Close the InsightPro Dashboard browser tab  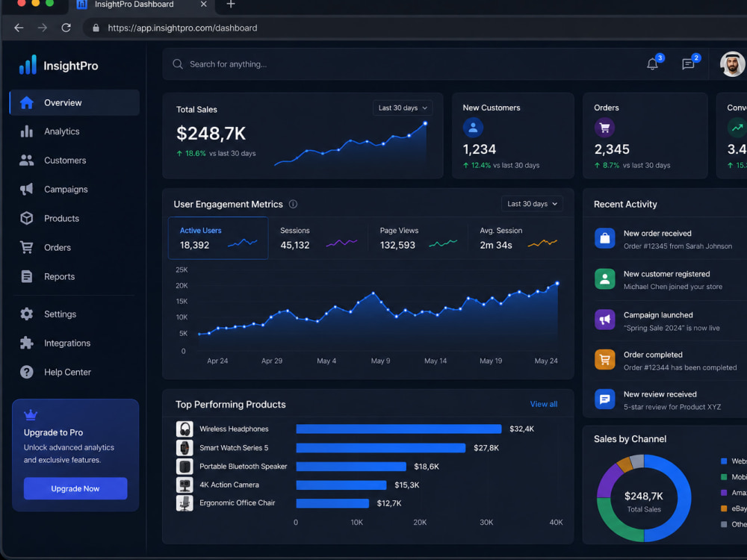(x=203, y=4)
